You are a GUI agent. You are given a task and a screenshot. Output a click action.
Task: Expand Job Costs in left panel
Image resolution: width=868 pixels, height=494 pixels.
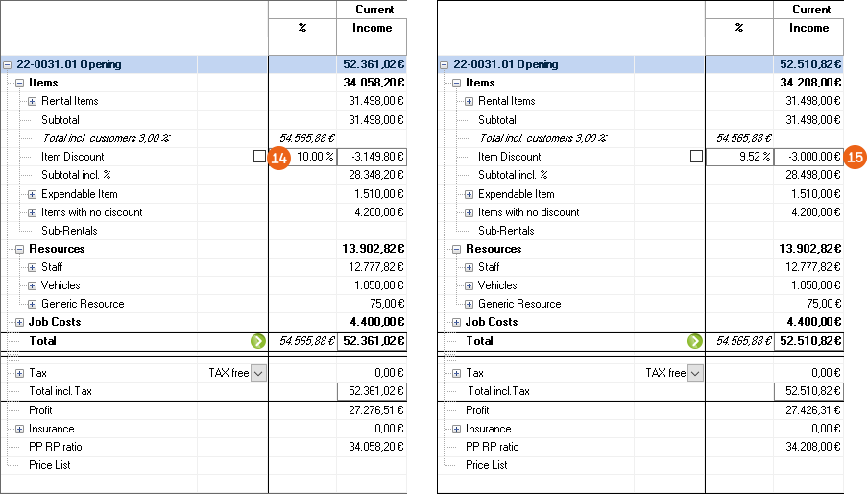pos(19,322)
